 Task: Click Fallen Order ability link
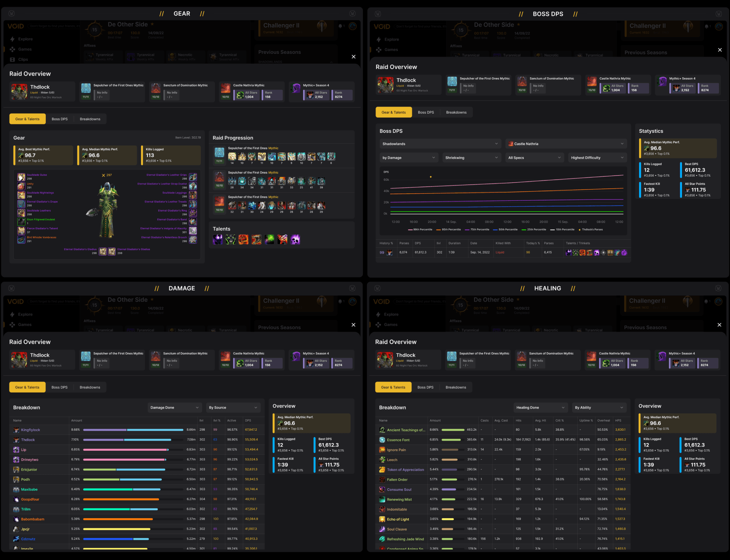[x=397, y=479]
